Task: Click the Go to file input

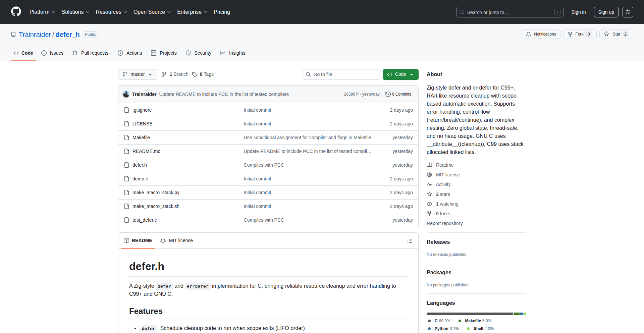Action: (x=341, y=74)
